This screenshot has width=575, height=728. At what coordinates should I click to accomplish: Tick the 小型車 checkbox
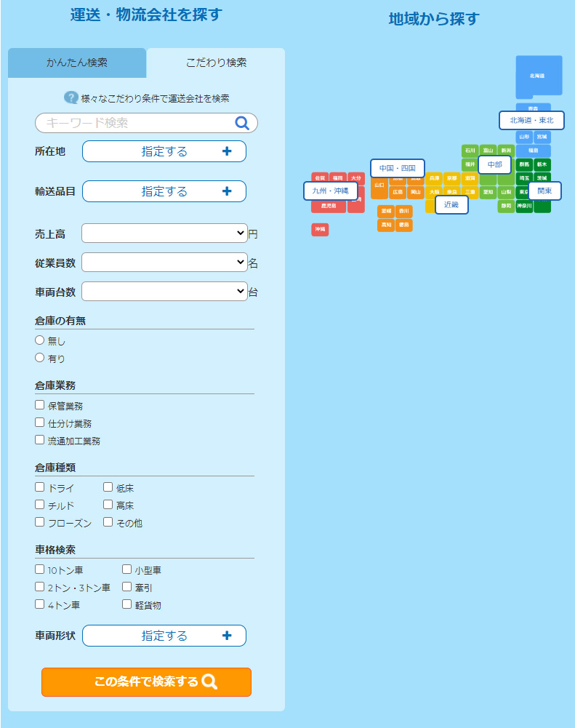tap(126, 569)
